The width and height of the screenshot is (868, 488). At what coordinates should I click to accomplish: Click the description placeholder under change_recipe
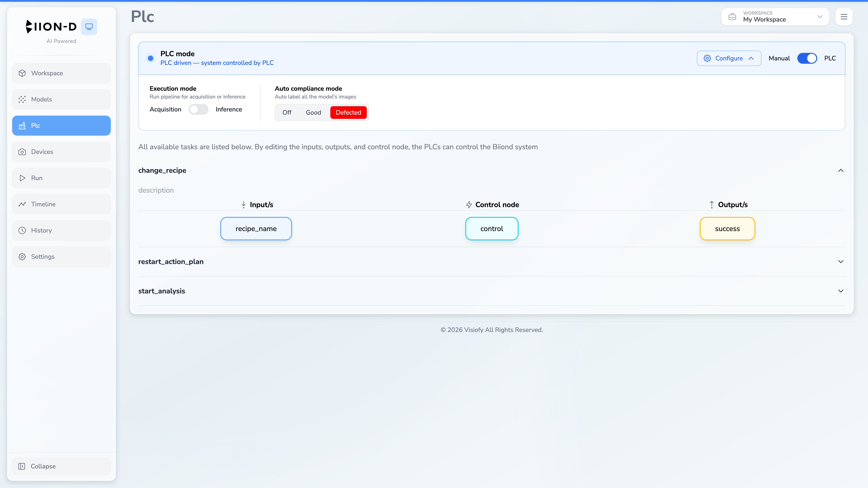[x=156, y=190]
